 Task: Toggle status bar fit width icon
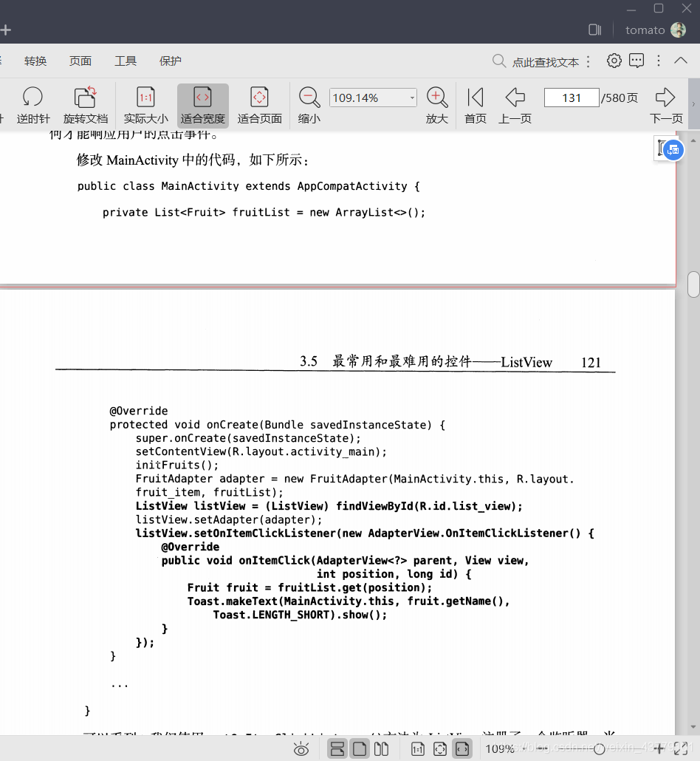pos(462,749)
